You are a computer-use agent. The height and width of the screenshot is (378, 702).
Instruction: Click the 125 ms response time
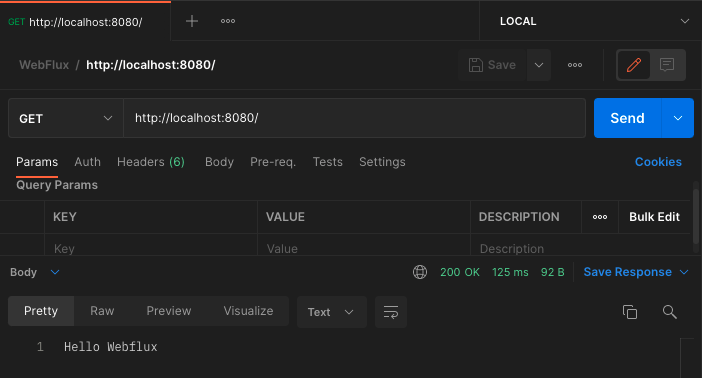tap(510, 272)
